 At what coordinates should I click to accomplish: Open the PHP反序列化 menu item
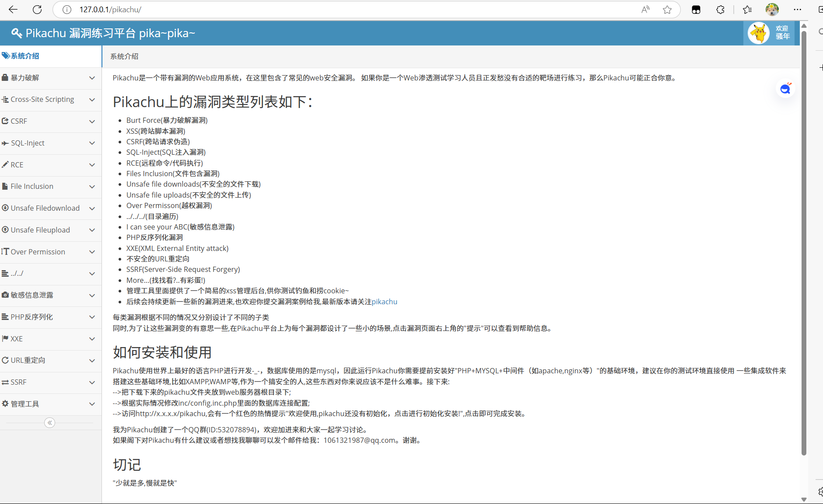[51, 317]
